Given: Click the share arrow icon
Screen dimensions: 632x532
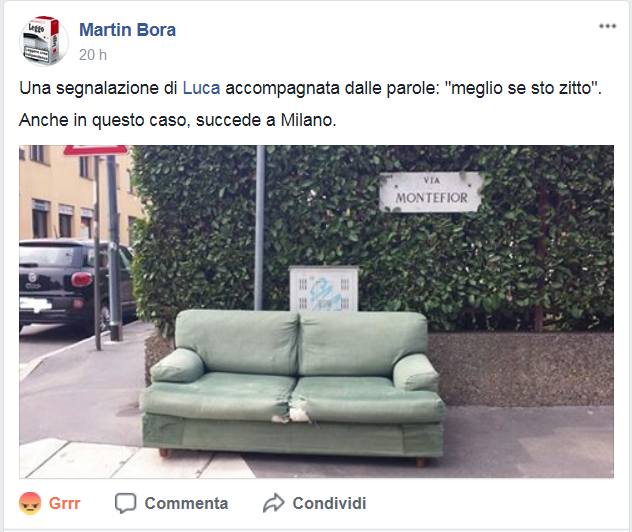Looking at the screenshot, I should (x=274, y=503).
